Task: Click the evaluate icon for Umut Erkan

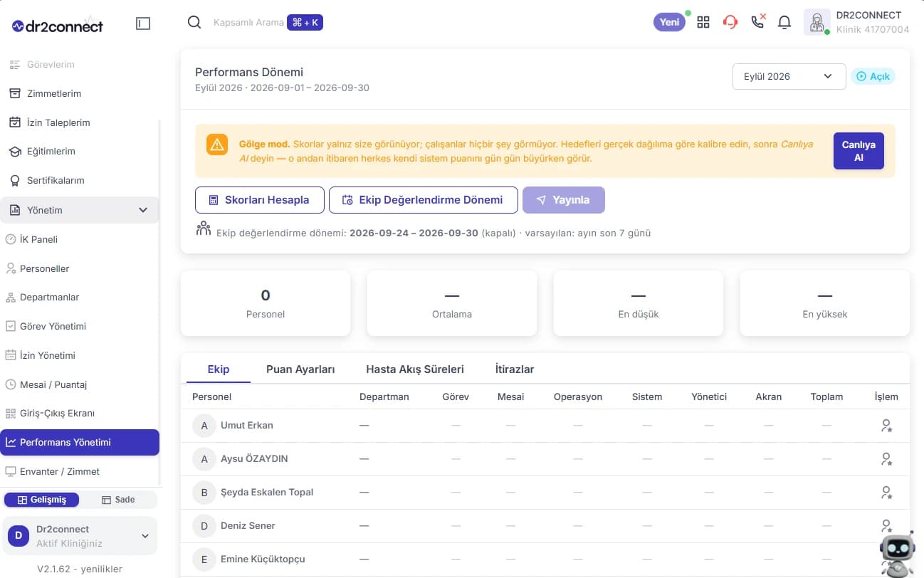Action: tap(886, 426)
